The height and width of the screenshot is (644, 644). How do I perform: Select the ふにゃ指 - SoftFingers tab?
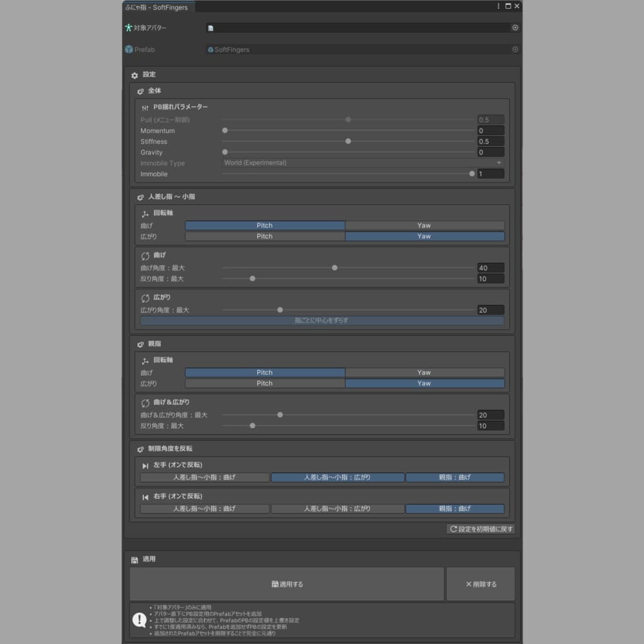click(158, 7)
